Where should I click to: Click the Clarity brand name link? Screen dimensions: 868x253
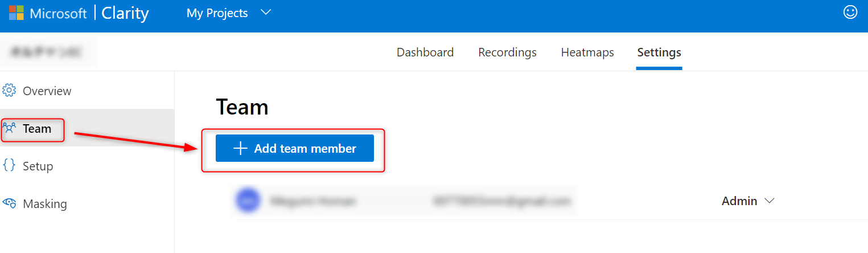[x=125, y=13]
